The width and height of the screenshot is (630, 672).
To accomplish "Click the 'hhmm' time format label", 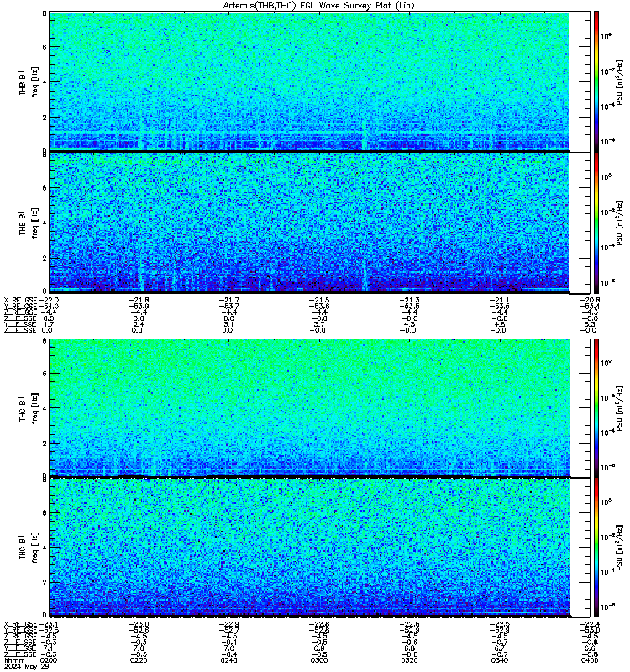I will click(x=14, y=660).
